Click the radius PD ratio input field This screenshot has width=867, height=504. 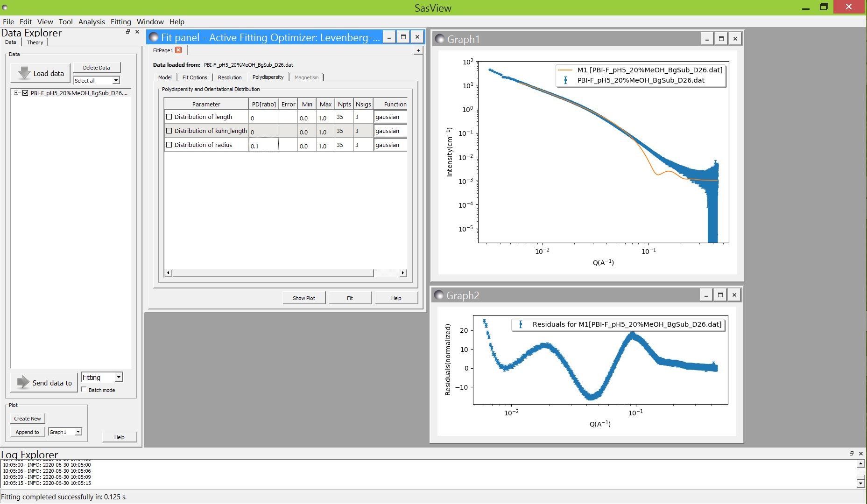tap(264, 146)
